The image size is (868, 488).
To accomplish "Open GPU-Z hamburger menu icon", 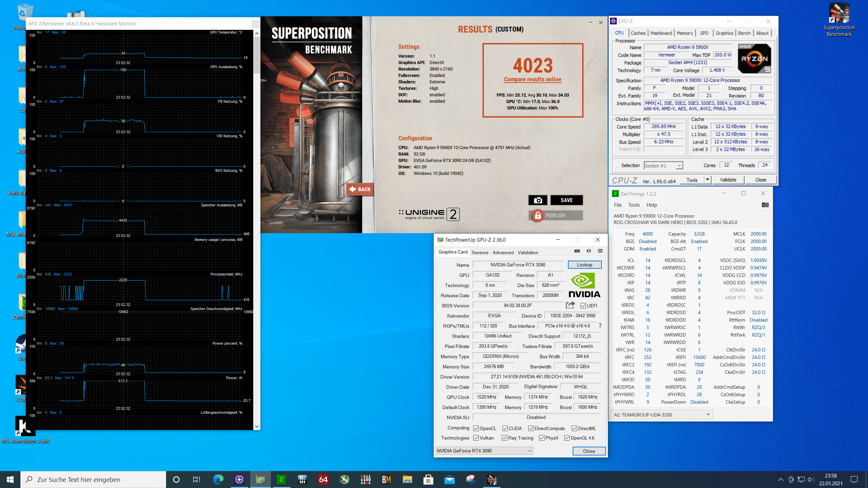I will pyautogui.click(x=600, y=251).
